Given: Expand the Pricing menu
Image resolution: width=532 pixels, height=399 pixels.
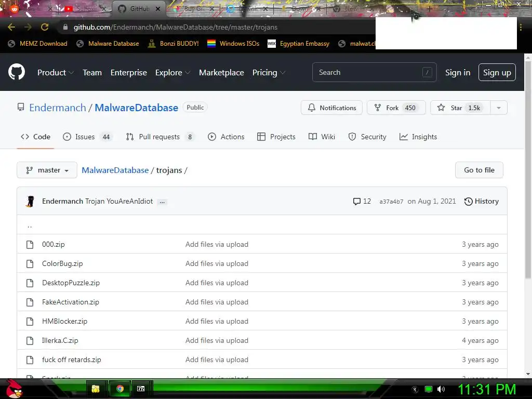Looking at the screenshot, I should coord(269,73).
